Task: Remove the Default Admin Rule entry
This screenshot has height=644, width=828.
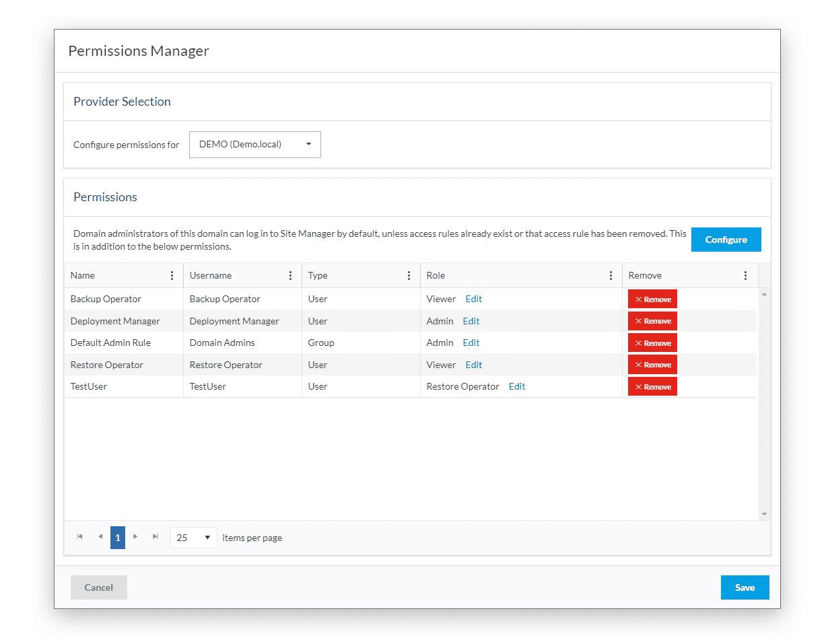Action: [652, 343]
